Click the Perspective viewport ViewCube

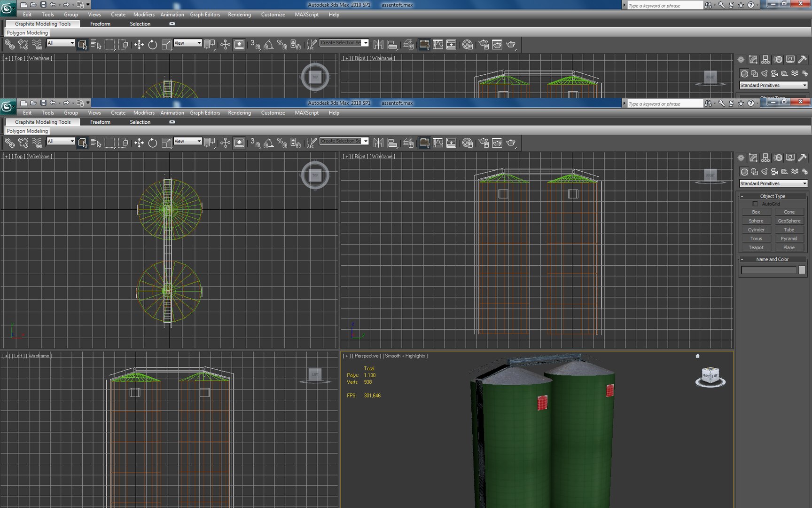tap(710, 376)
